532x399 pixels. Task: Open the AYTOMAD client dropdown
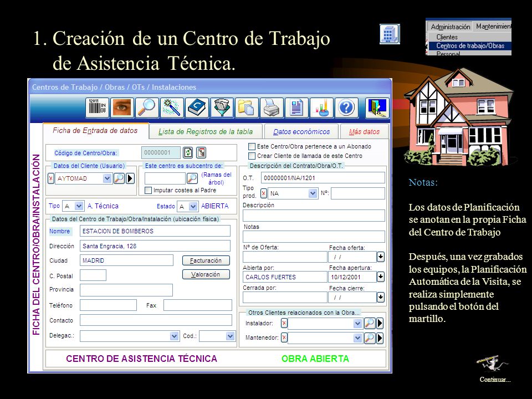[x=107, y=178]
